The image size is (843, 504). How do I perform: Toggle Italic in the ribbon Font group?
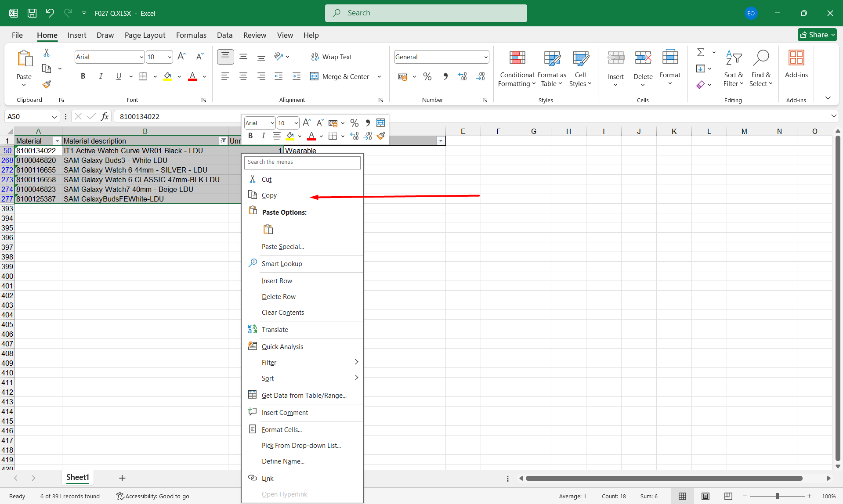[x=101, y=76]
